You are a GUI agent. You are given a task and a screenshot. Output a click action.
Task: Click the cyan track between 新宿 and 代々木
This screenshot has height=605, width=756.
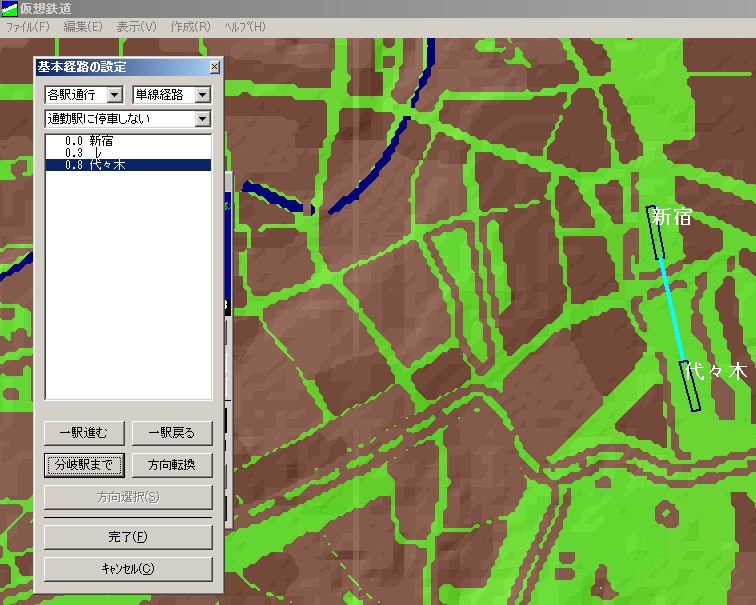pos(673,310)
